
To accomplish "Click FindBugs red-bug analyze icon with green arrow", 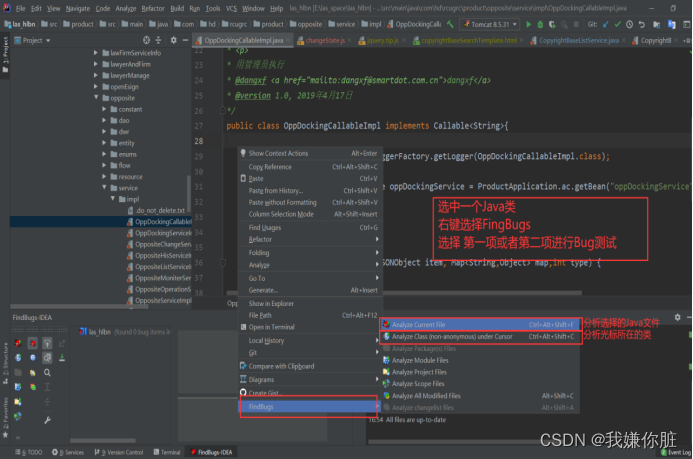I will pos(18,343).
